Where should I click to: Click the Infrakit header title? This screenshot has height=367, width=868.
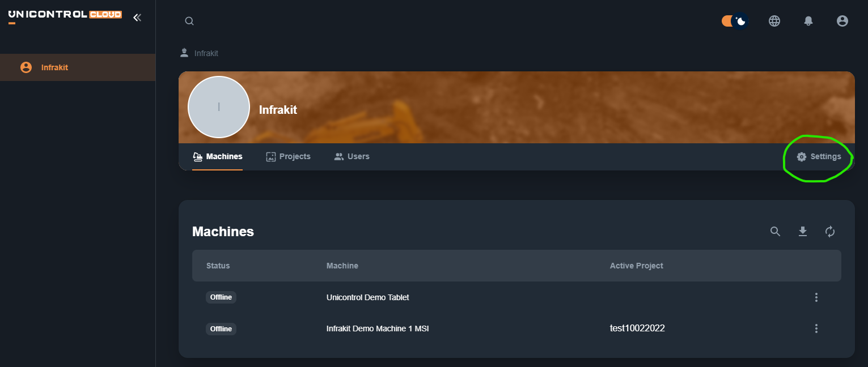click(278, 110)
